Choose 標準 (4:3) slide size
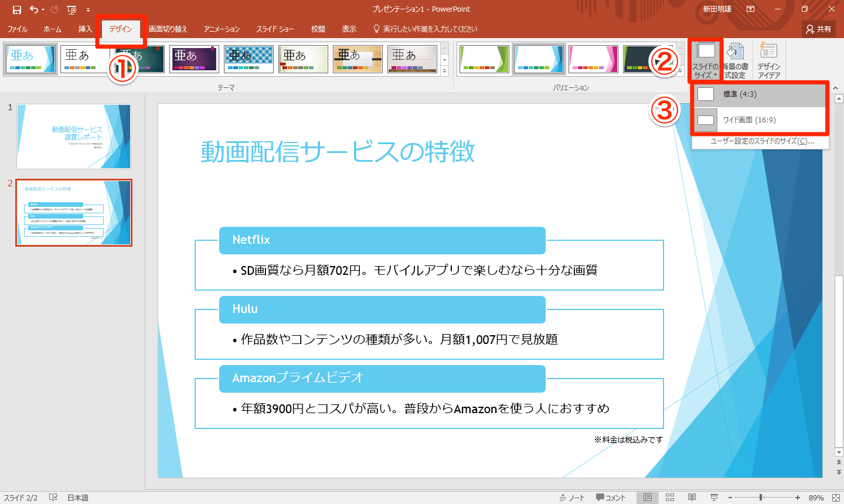The height and width of the screenshot is (504, 844). point(760,94)
